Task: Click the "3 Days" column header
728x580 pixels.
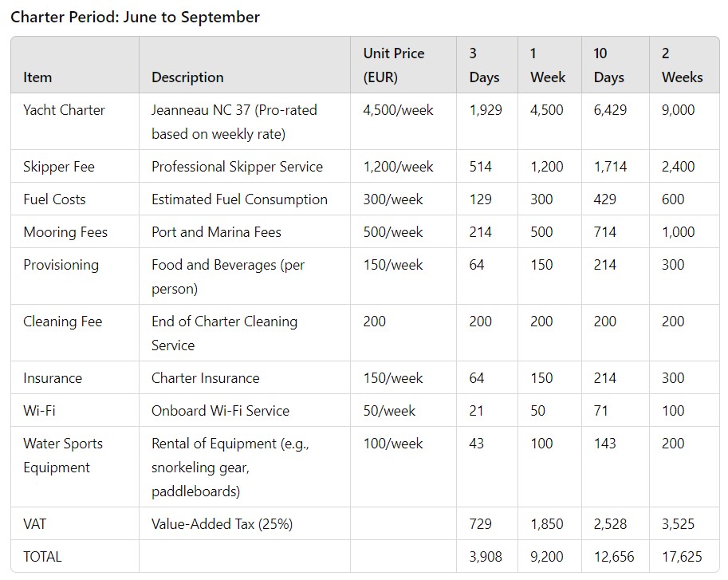Action: pyautogui.click(x=484, y=65)
